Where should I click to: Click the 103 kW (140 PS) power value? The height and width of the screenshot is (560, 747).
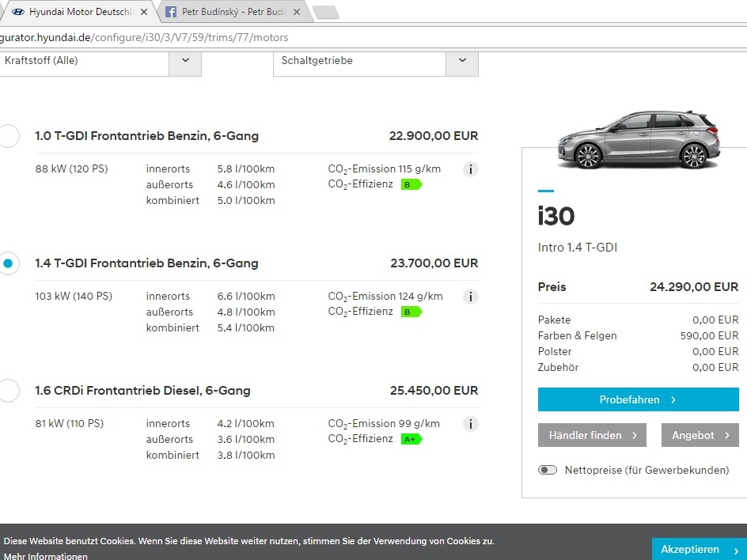pyautogui.click(x=74, y=296)
